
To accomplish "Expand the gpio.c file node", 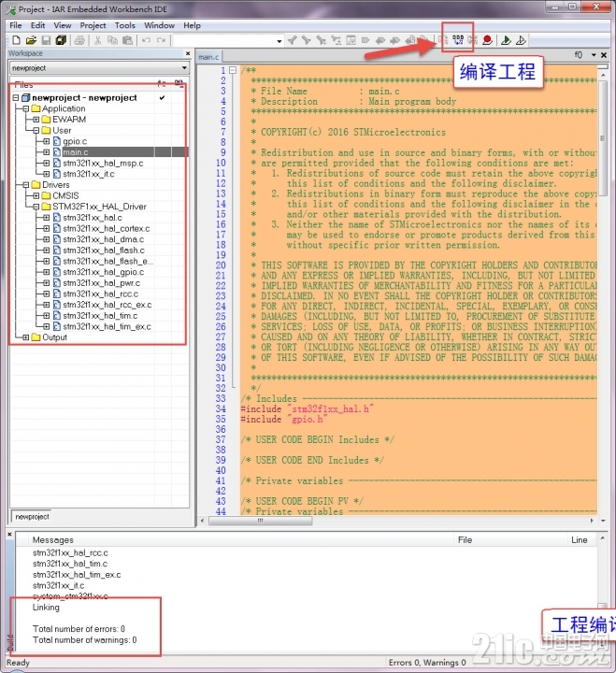I will (47, 141).
